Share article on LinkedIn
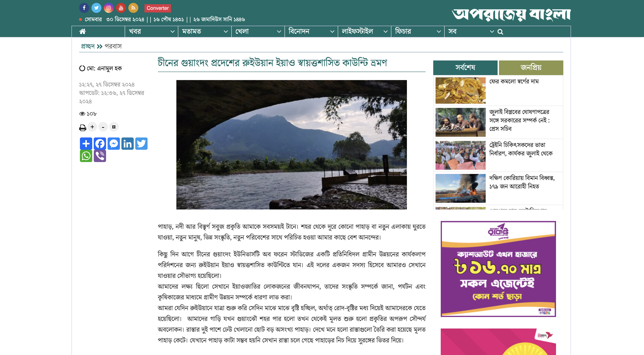Screen dimensions: 644x355 [x=128, y=143]
